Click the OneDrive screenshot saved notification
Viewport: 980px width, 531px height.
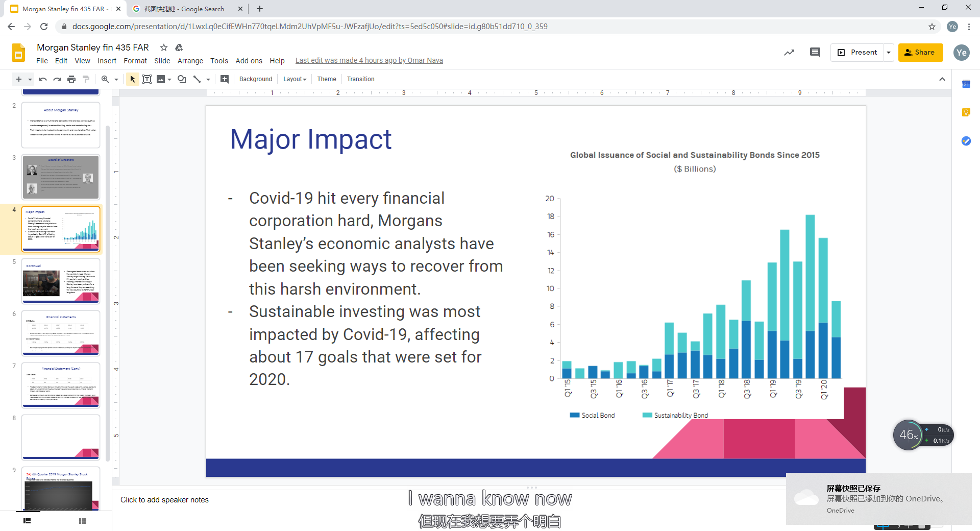coord(878,499)
